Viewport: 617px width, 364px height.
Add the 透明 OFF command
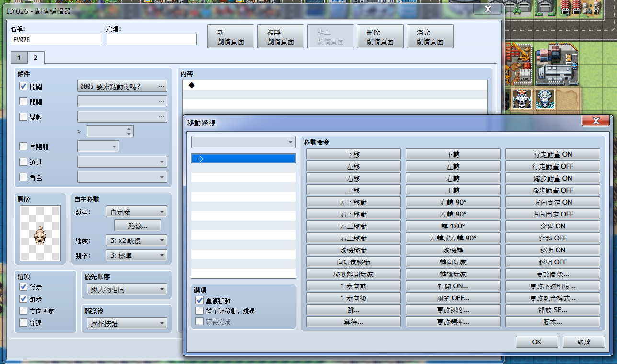553,262
